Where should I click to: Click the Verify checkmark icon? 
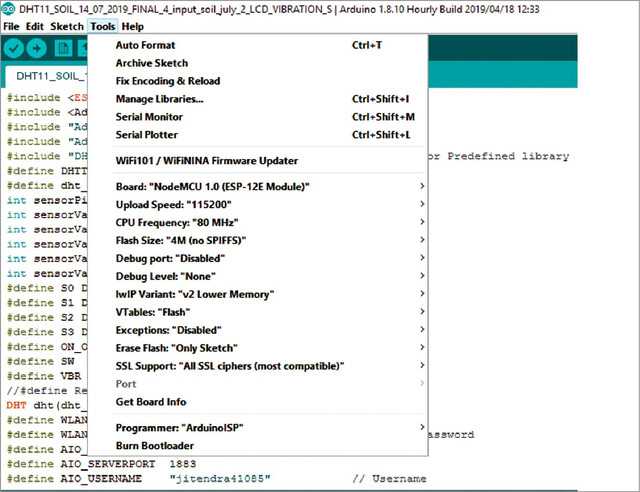pyautogui.click(x=13, y=49)
